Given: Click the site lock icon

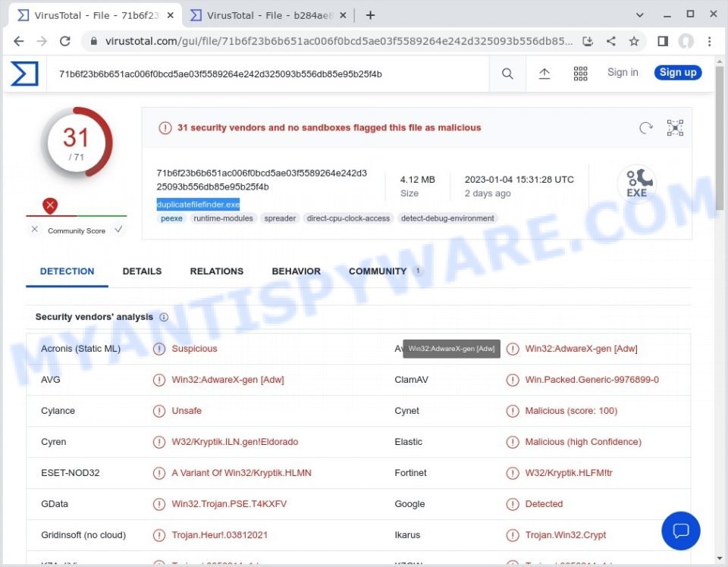Looking at the screenshot, I should point(94,41).
